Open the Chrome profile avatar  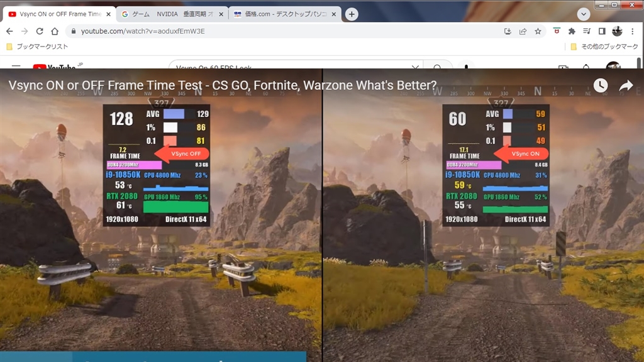pos(617,31)
